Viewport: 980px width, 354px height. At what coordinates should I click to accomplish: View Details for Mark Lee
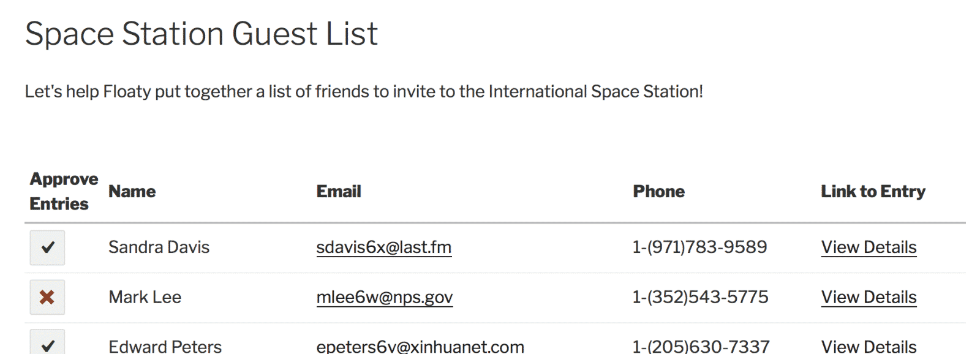coord(869,297)
